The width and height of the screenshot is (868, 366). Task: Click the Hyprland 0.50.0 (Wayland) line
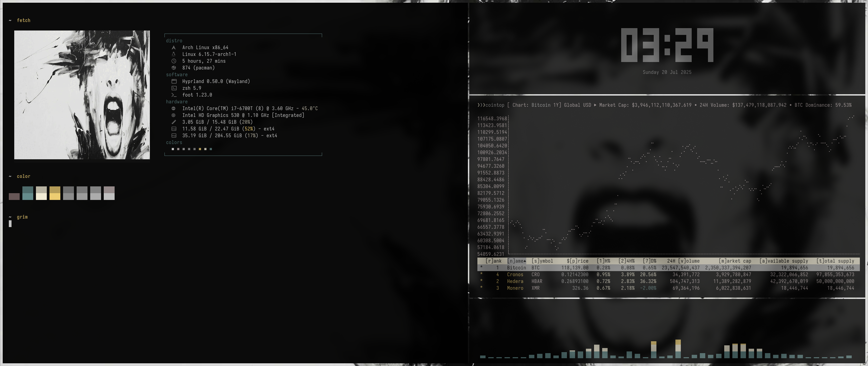[x=216, y=81]
